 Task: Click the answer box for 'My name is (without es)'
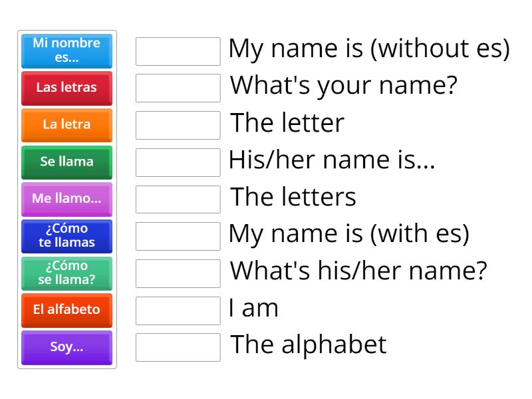point(178,51)
